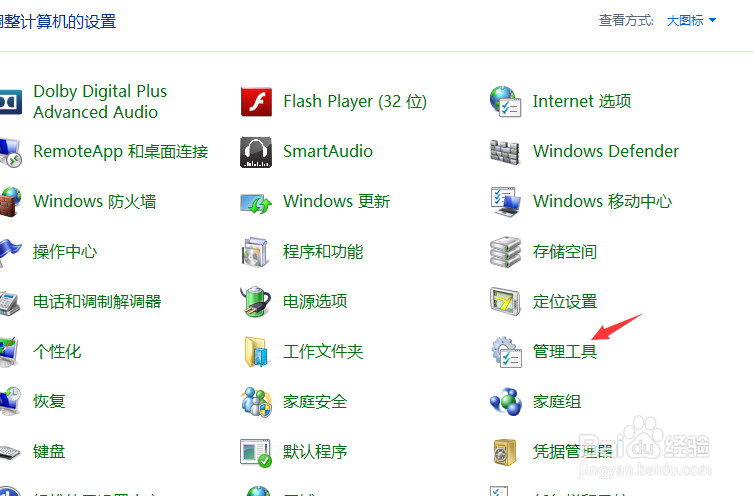Click the 凭据管理器 safe icon
Screen dimensions: 754x496
coord(505,452)
